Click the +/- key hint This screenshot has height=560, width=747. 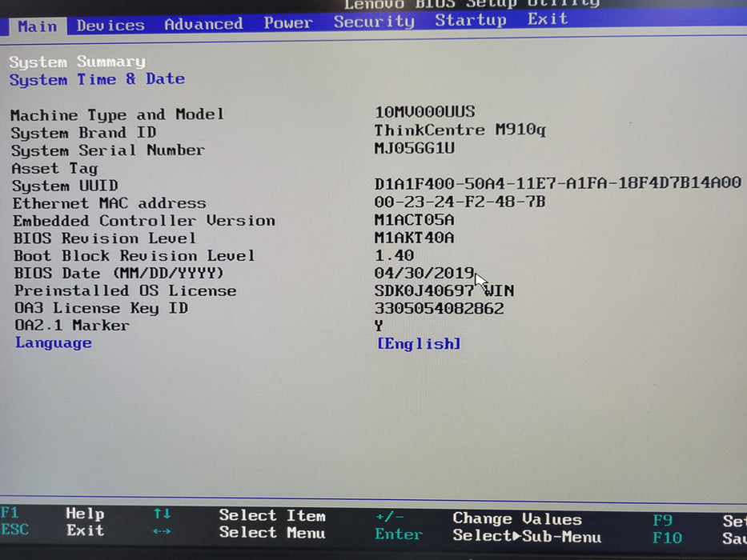tap(390, 517)
